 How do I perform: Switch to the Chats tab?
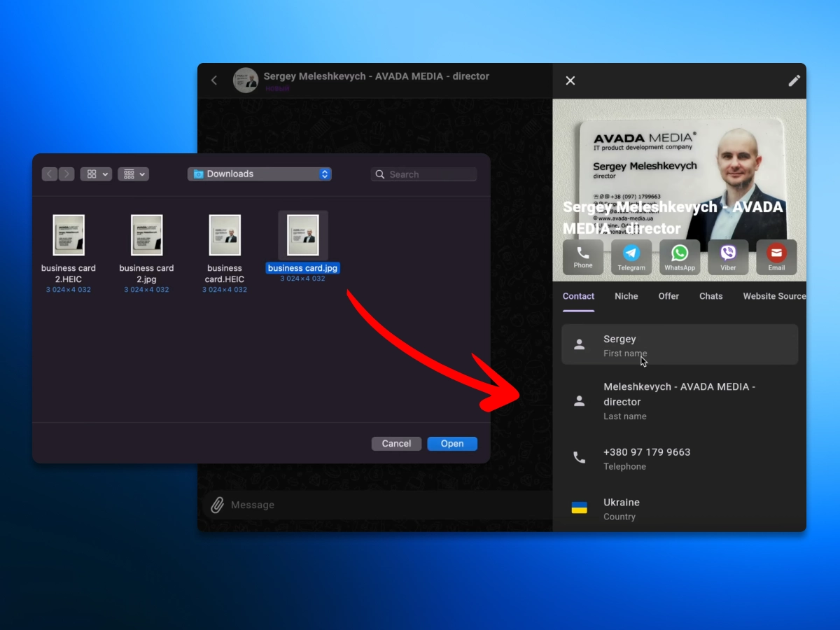pyautogui.click(x=711, y=297)
